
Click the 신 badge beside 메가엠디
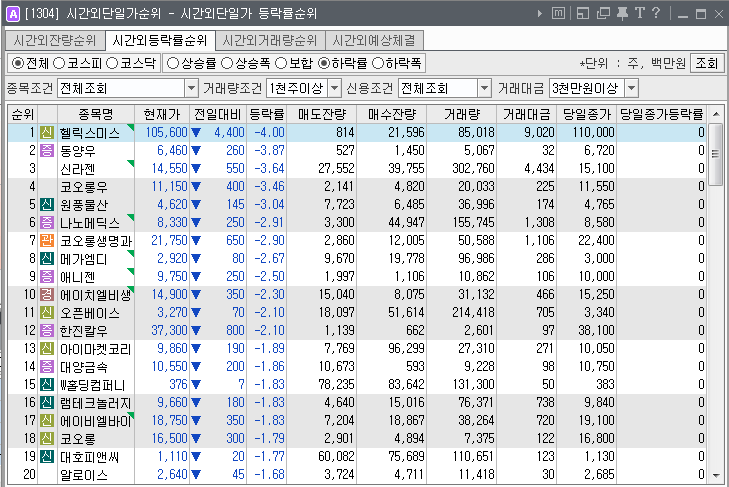click(46, 259)
